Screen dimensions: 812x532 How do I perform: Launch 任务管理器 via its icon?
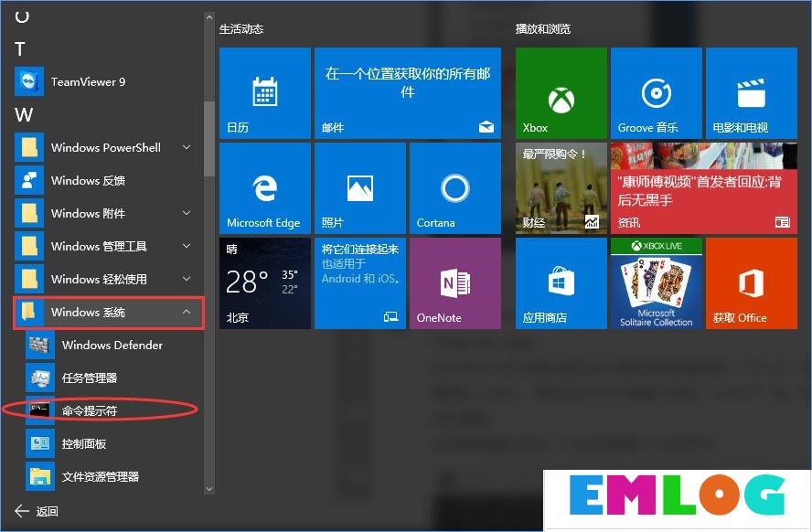click(40, 378)
